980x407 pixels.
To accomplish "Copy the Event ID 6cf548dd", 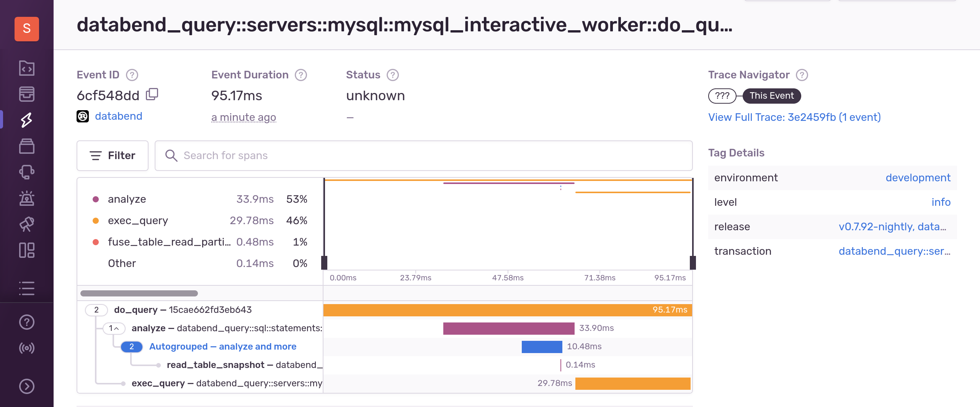I will (152, 94).
